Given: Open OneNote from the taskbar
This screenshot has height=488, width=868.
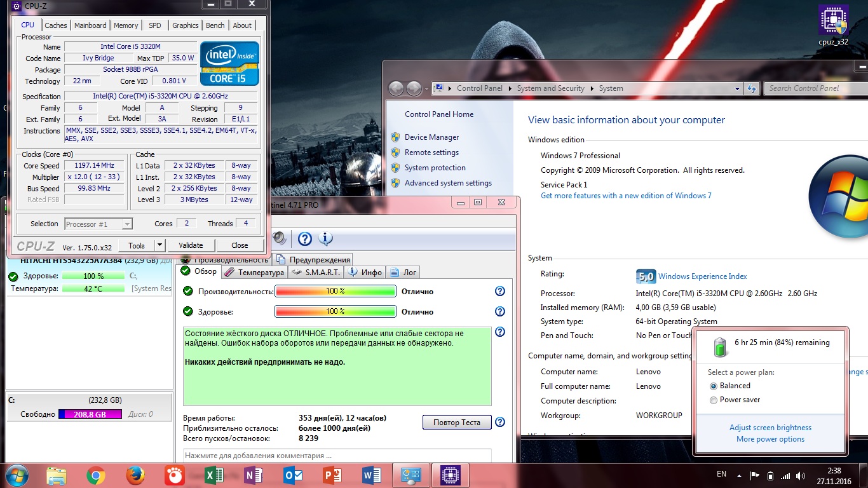Looking at the screenshot, I should coord(253,475).
